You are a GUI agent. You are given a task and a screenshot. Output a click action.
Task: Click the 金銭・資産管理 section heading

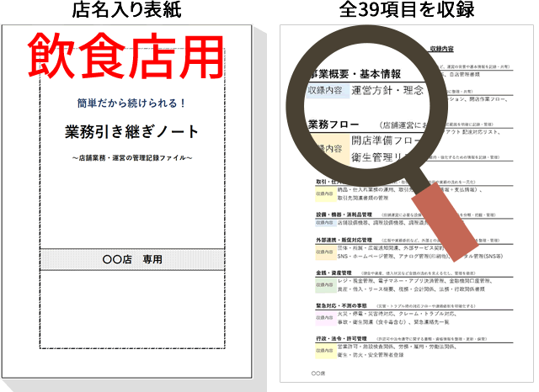[333, 273]
